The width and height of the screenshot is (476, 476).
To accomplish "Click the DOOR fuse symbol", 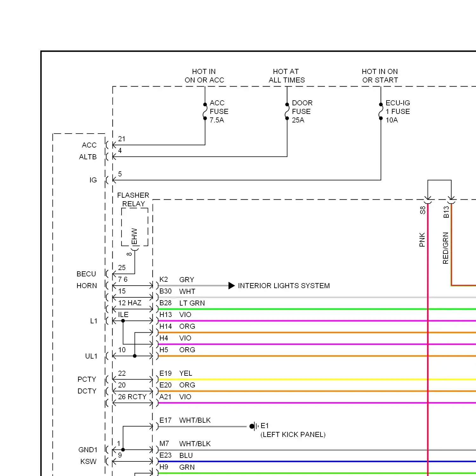I will [287, 111].
